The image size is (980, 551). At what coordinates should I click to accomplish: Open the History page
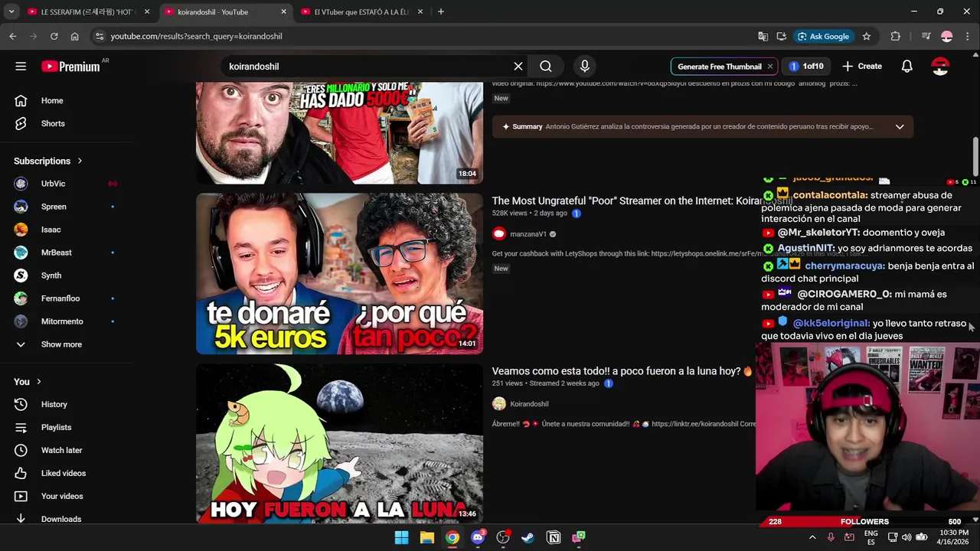coord(54,405)
